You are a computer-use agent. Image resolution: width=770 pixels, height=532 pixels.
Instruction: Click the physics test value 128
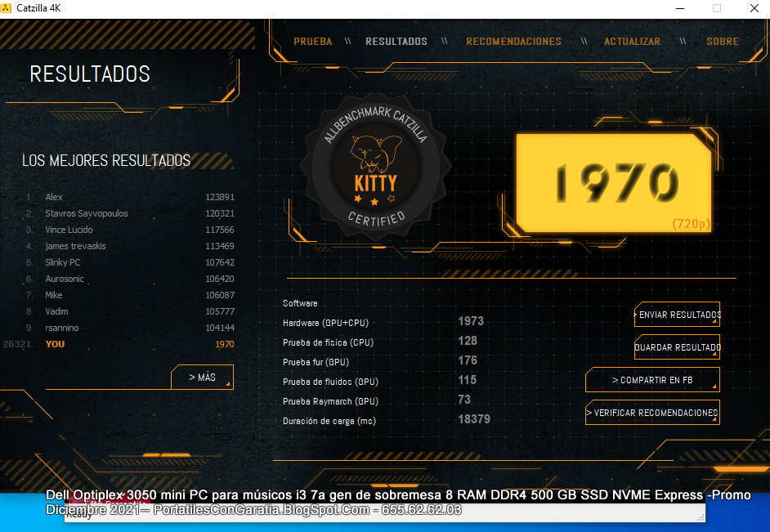[468, 341]
